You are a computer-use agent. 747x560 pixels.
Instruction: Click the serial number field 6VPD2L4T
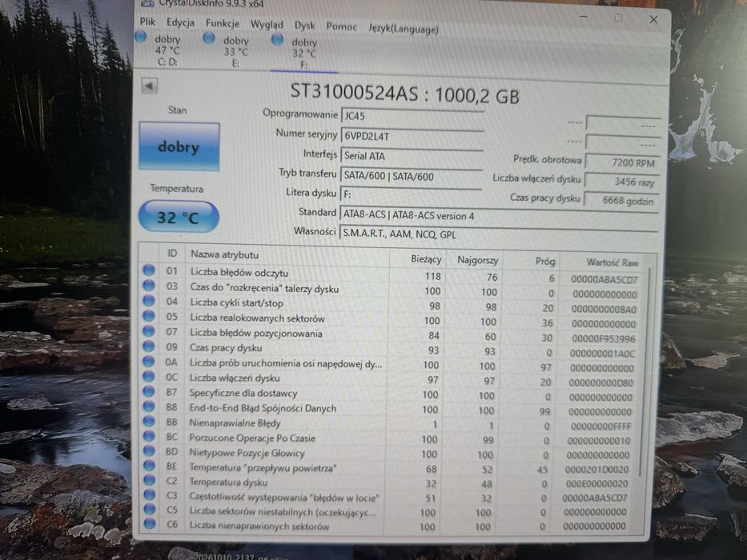[412, 137]
